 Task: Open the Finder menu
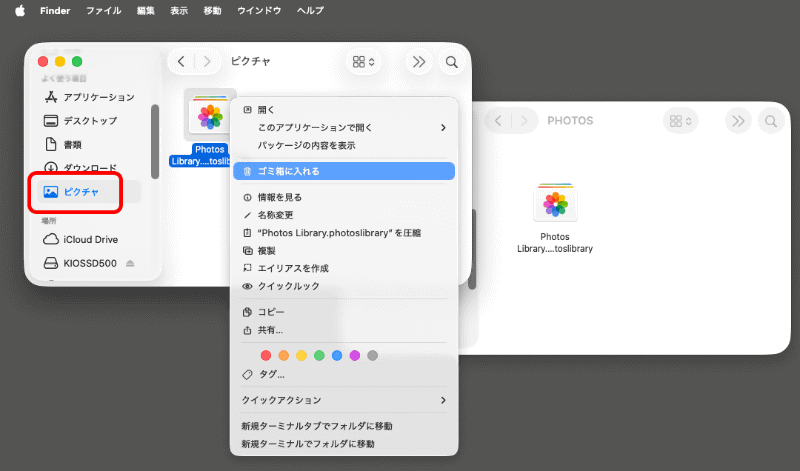click(55, 11)
